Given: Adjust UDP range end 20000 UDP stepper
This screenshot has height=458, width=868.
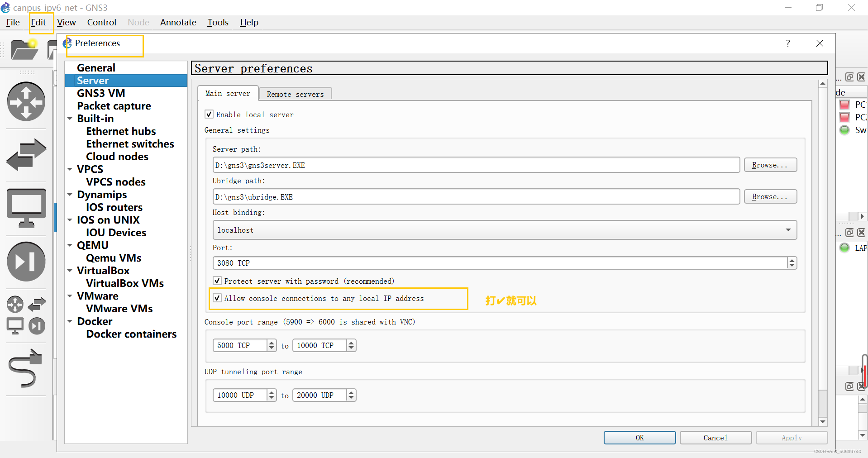Looking at the screenshot, I should click(351, 395).
